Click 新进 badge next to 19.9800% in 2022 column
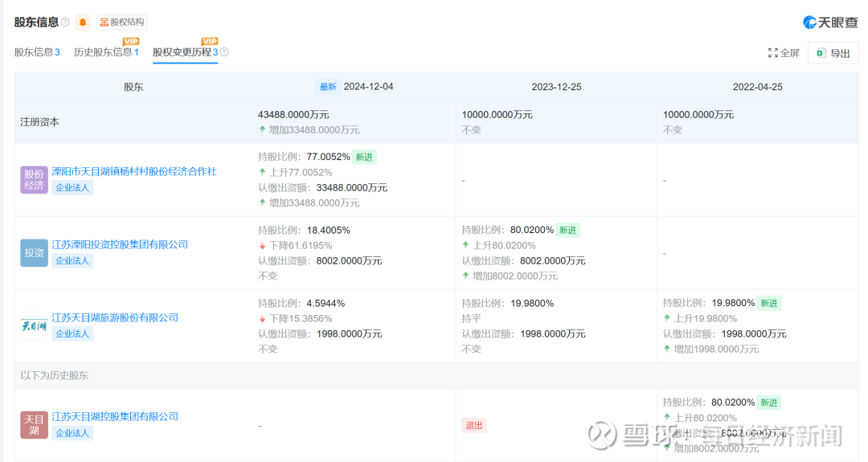Viewport: 868px width, 462px height. pos(769,303)
